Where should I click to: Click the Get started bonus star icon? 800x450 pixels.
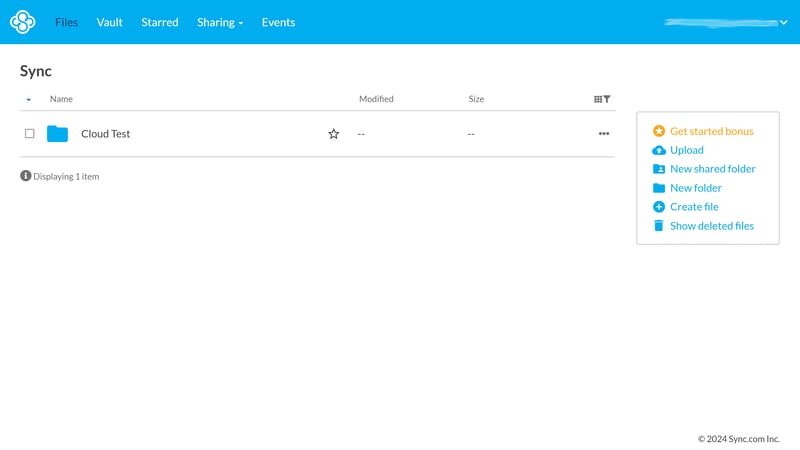(658, 131)
